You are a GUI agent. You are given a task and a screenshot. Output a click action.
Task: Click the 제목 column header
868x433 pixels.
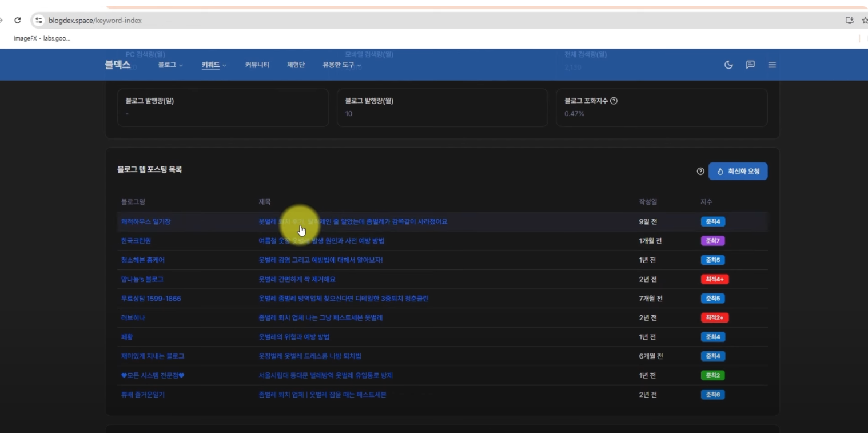tap(265, 202)
